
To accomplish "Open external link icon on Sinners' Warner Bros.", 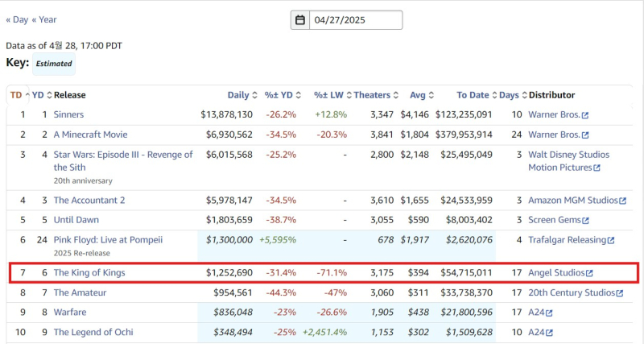I will (585, 115).
